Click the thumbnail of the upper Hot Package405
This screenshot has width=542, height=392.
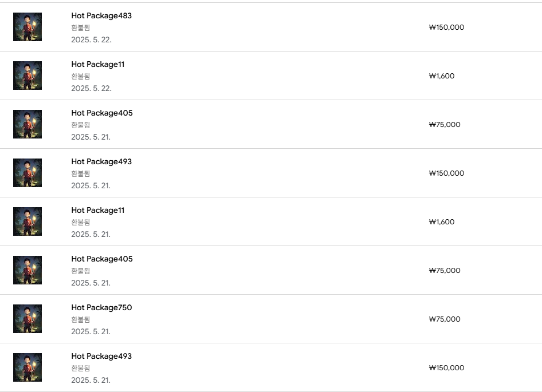pos(28,124)
